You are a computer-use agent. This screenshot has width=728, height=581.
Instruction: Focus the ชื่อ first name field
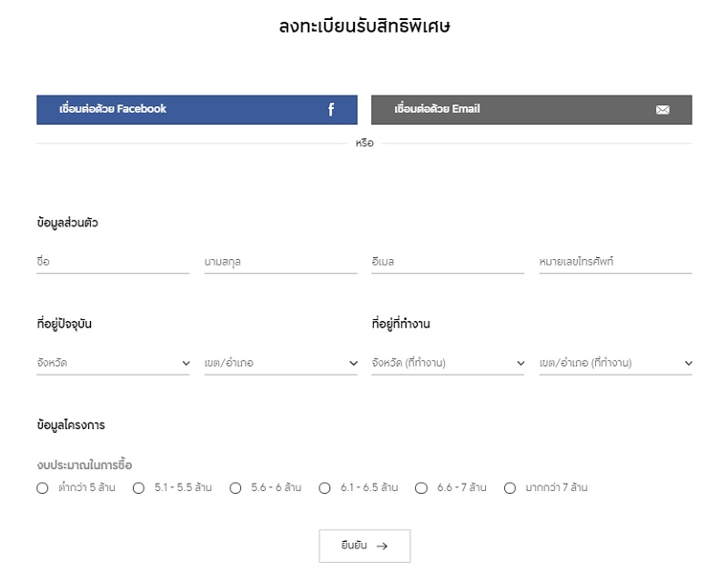point(113,262)
